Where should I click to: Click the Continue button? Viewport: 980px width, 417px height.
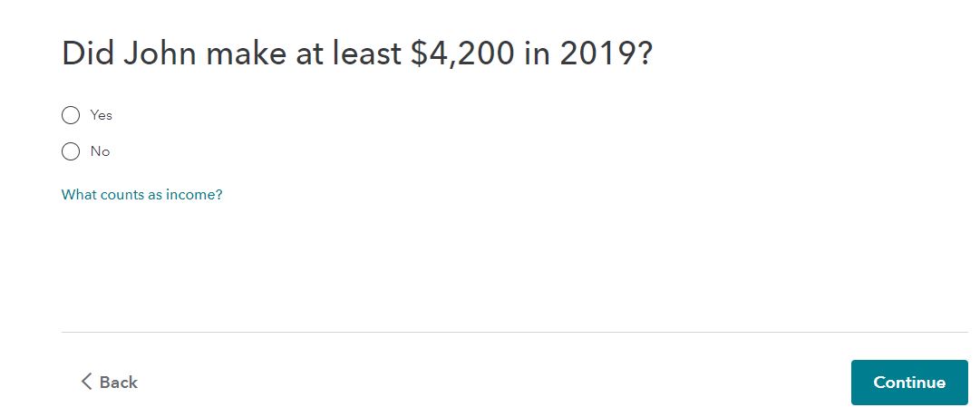[x=909, y=382]
